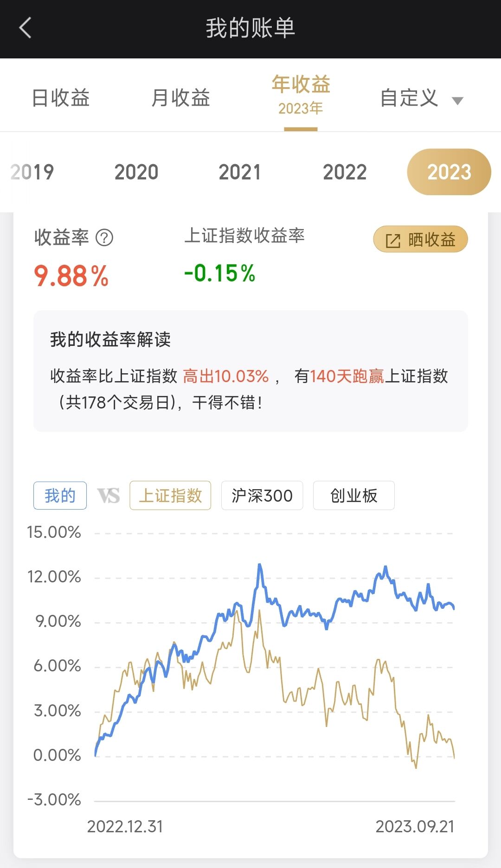
Task: Open the 自定义 custom range tab
Action: point(409,98)
